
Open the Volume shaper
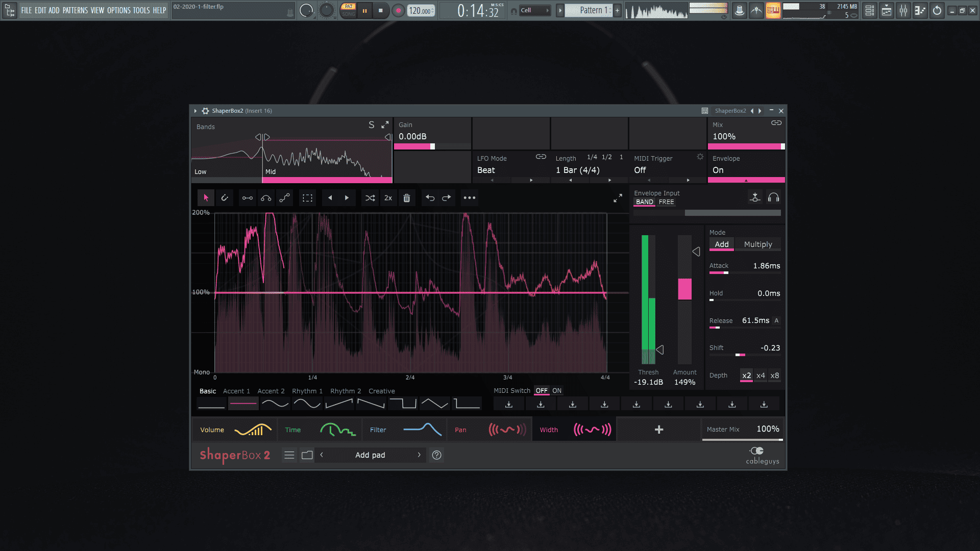(x=234, y=430)
